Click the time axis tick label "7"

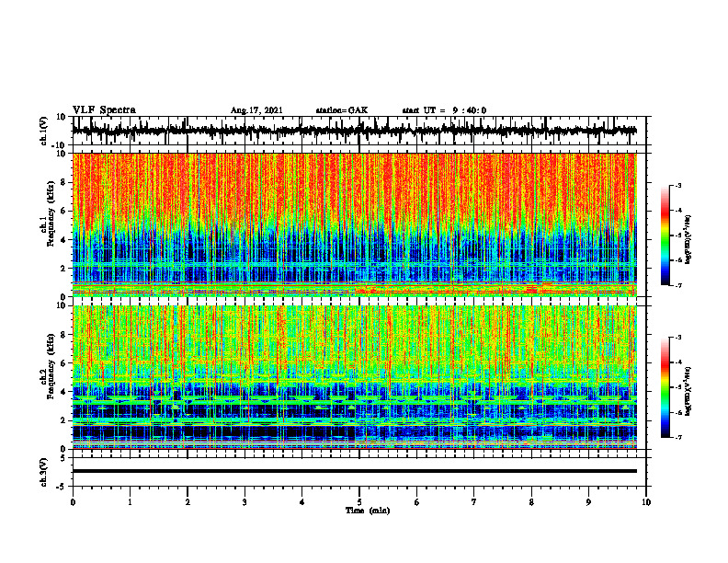coord(474,502)
